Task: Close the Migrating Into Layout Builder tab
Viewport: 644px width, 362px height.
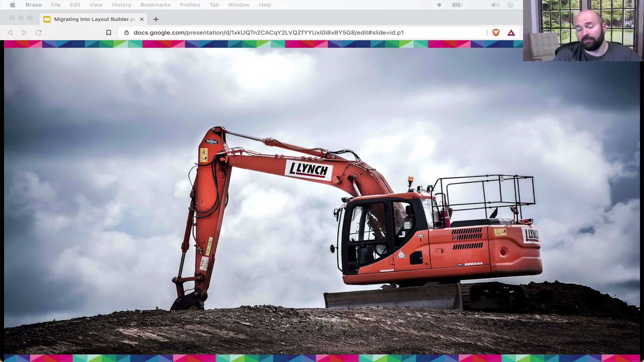Action: tap(141, 19)
